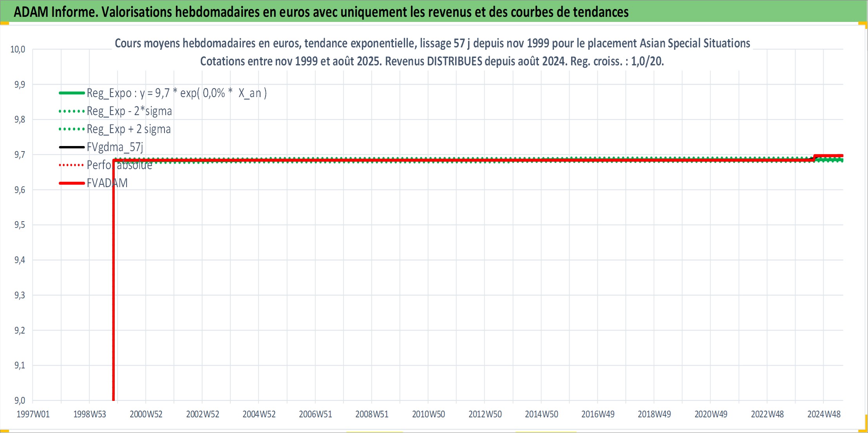Click x-axis label '2012W50'
868x433 pixels.
coord(485,414)
